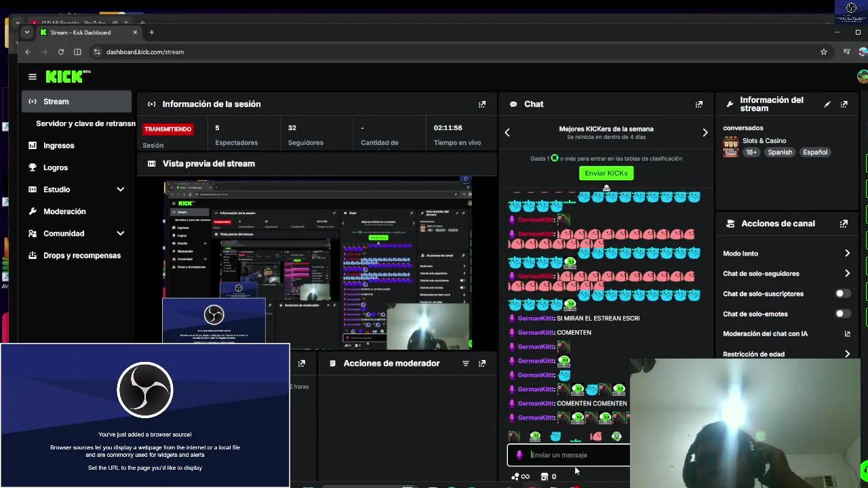Click the address bar URL dashboard.kick.com/stream

144,52
